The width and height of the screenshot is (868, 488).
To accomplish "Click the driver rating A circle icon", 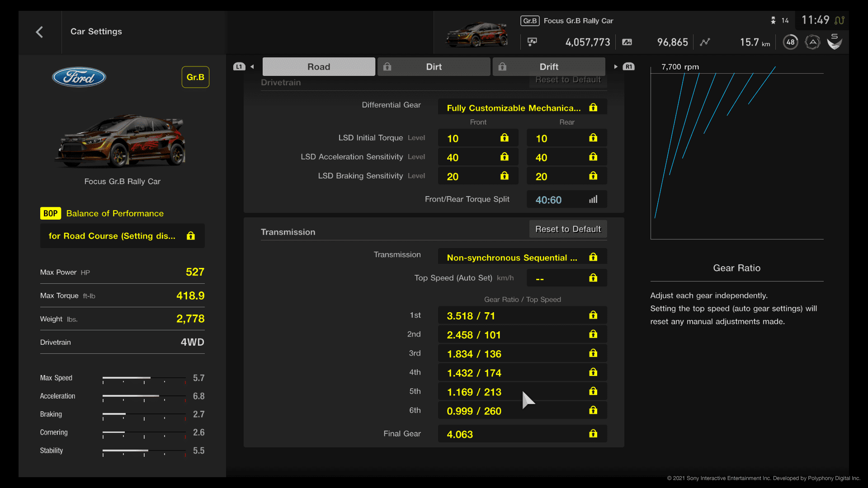I will 812,42.
